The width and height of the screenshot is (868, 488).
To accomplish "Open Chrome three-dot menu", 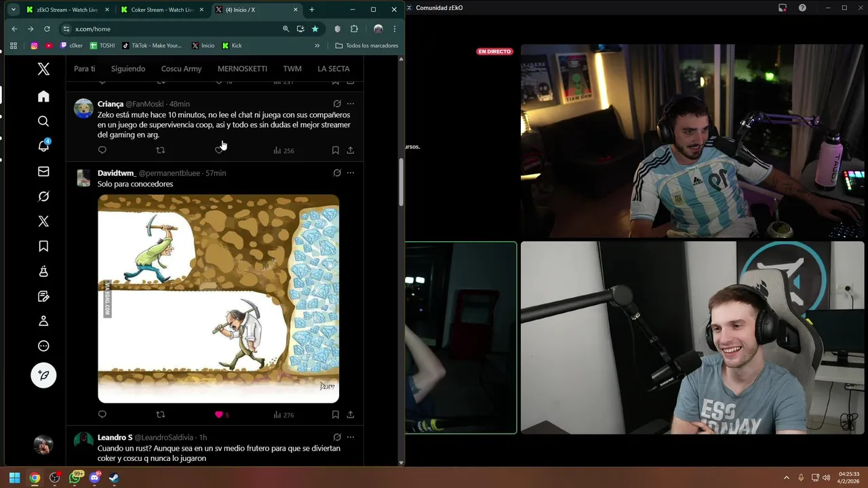I will (395, 28).
